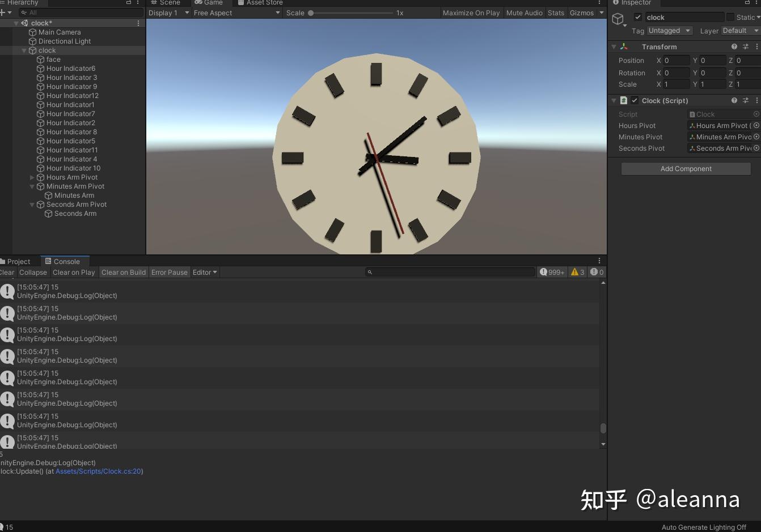Collapse the Minutes Arm Pivot tree item
Viewport: 761px width, 532px height.
click(32, 186)
